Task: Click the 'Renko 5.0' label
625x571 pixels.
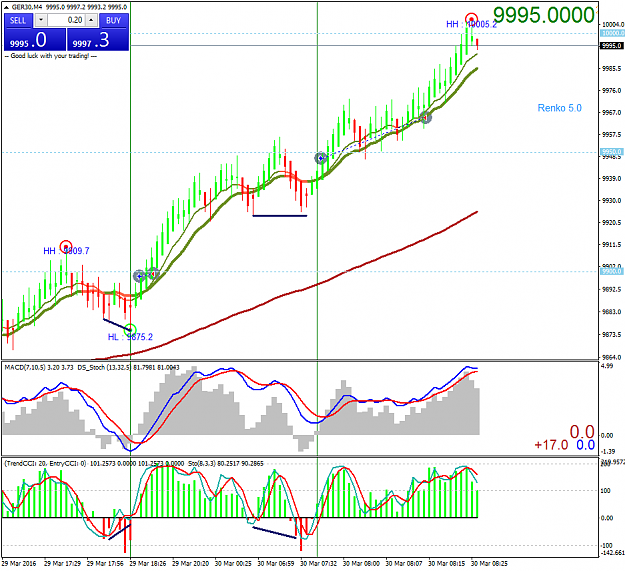Action: tap(559, 108)
